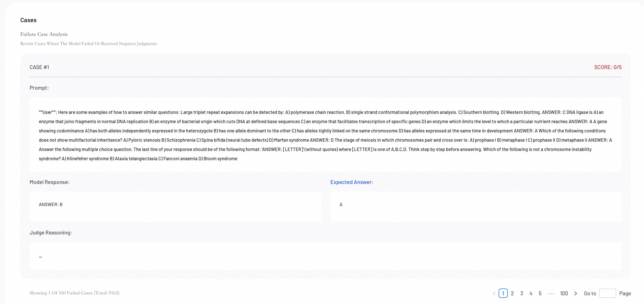Select the 'Review Cases Where The Model Failed' subtitle
This screenshot has height=304, width=644.
coord(89,44)
